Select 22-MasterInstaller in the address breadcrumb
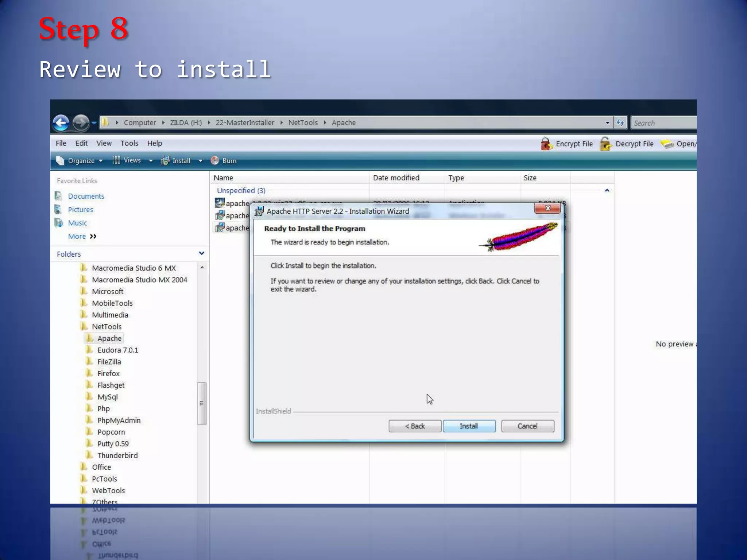The width and height of the screenshot is (747, 560). click(x=245, y=123)
